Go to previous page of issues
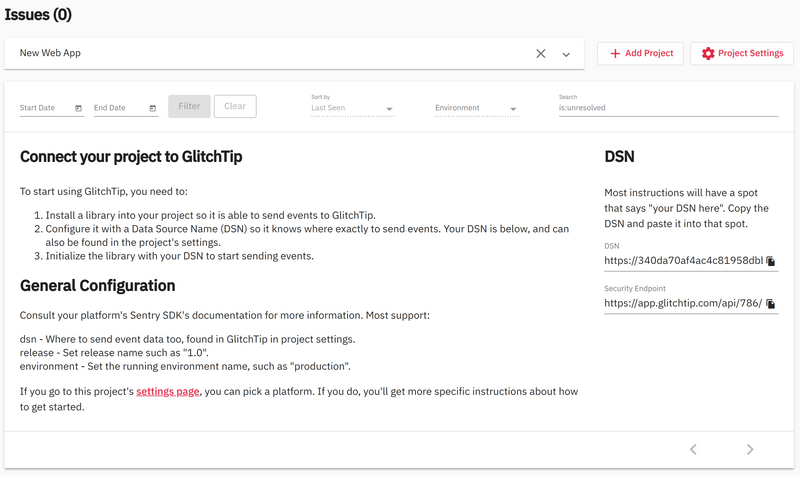 pyautogui.click(x=693, y=449)
